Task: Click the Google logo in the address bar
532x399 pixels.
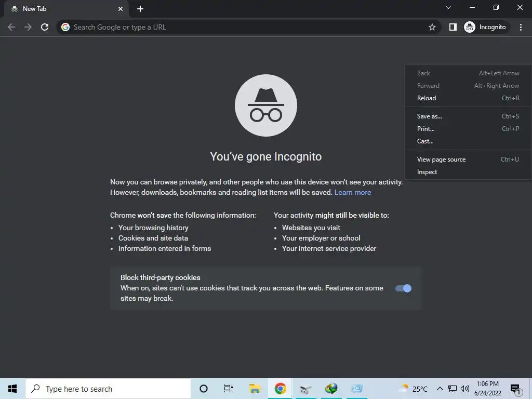Action: pos(65,27)
